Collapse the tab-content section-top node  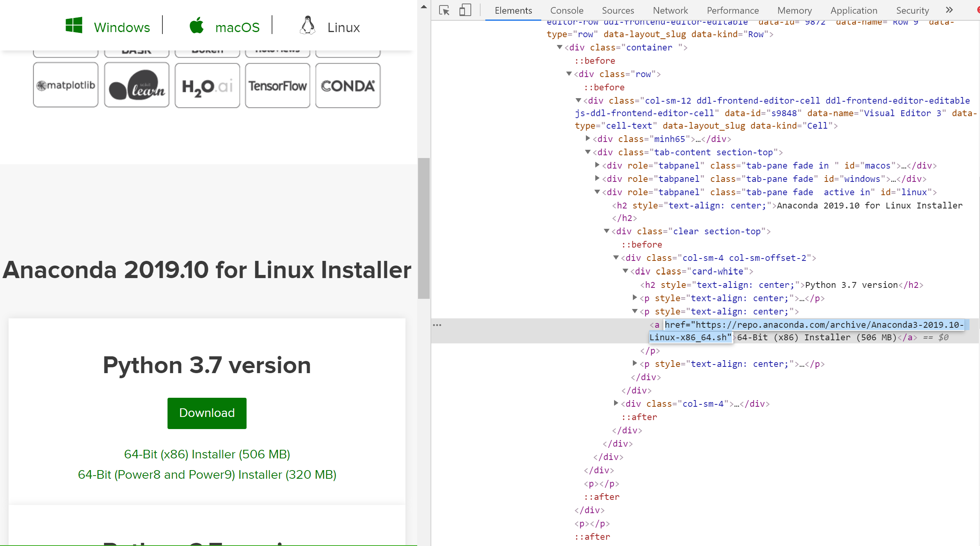(588, 152)
